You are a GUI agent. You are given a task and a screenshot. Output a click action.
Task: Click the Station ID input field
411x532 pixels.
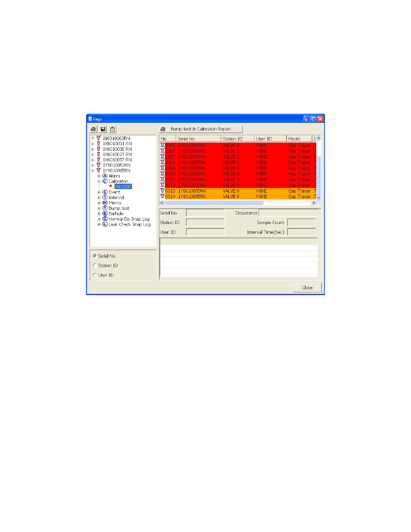click(205, 222)
